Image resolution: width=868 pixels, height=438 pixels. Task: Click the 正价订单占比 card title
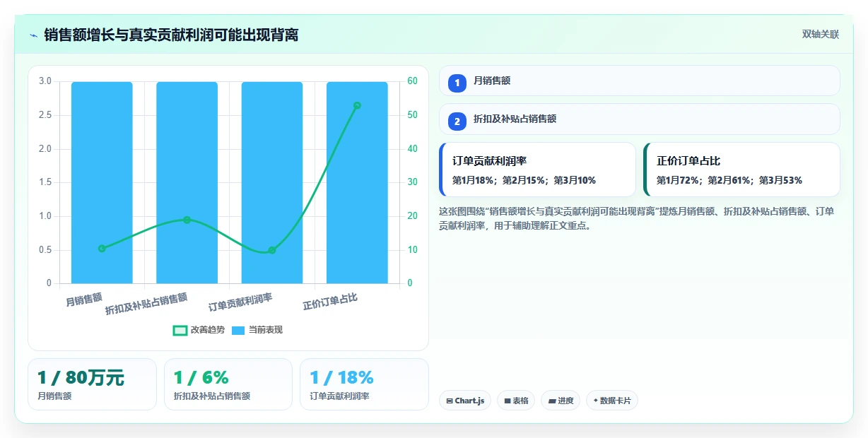coord(688,161)
